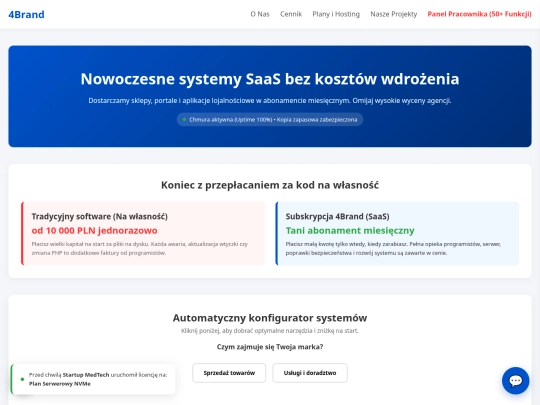The image size is (540, 405).
Task: Click the green status dot in the uptime badge
Action: [x=184, y=120]
